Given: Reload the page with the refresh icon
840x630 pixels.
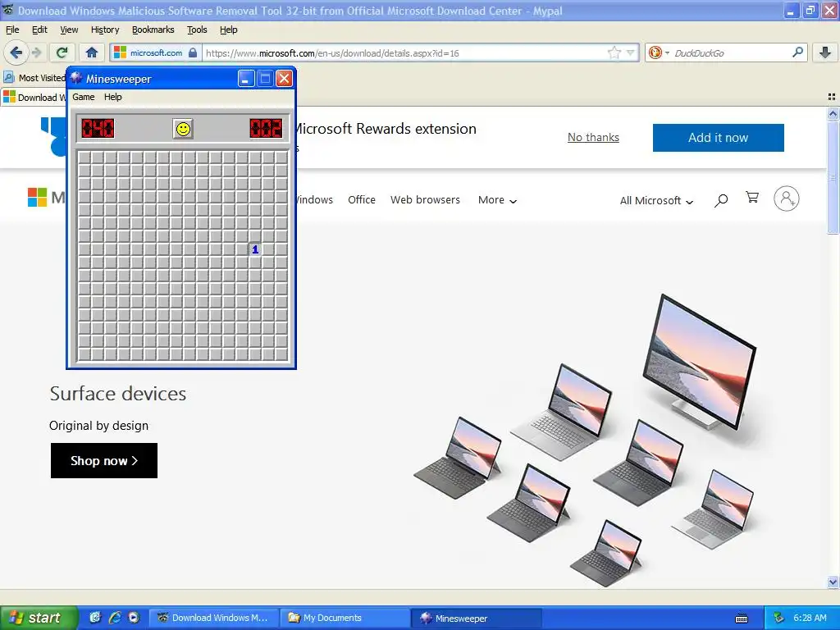Looking at the screenshot, I should coord(62,52).
